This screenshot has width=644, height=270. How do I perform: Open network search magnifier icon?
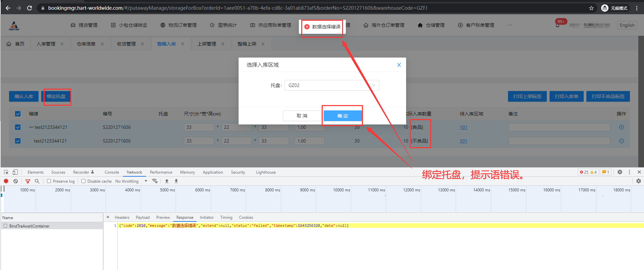[37, 181]
